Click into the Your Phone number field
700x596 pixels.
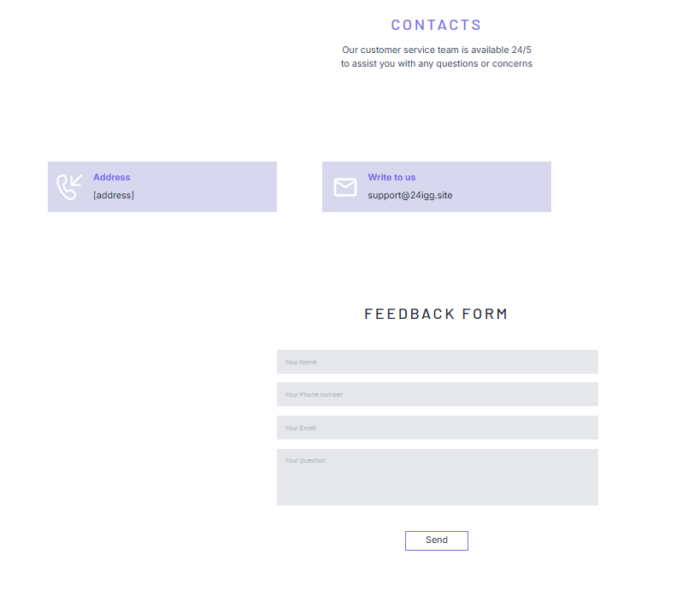coord(437,394)
